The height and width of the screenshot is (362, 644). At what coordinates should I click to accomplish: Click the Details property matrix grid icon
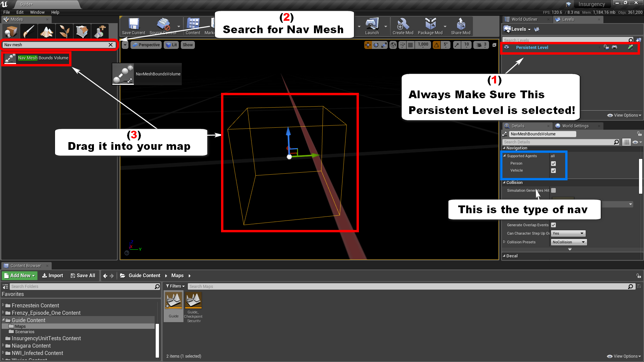click(626, 142)
